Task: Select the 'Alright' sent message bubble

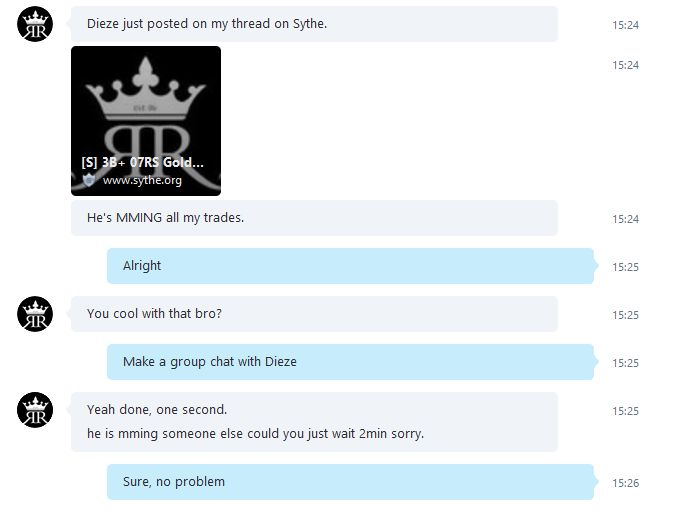Action: click(x=350, y=266)
